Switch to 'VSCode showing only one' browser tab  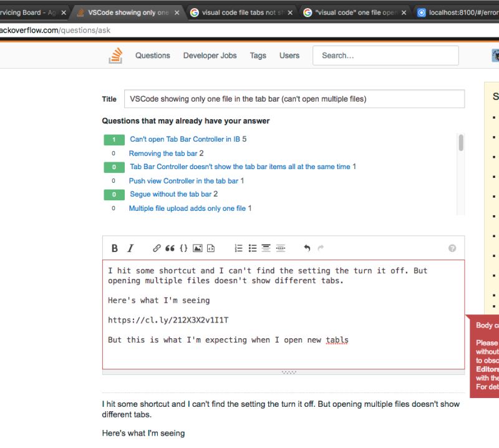pos(128,12)
